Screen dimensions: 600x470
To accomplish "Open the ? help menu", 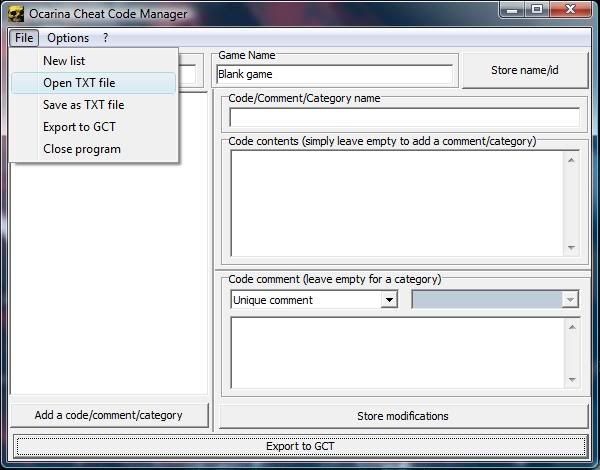I will pos(106,38).
